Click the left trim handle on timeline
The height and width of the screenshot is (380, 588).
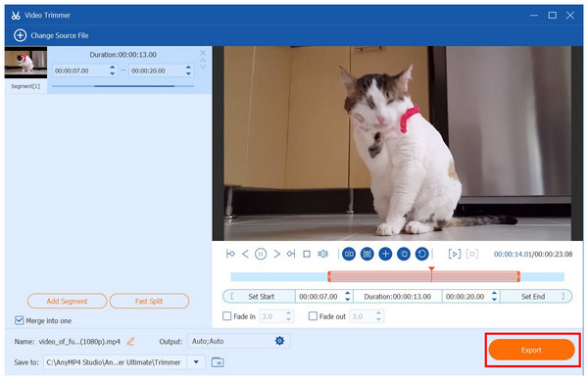[x=329, y=276]
